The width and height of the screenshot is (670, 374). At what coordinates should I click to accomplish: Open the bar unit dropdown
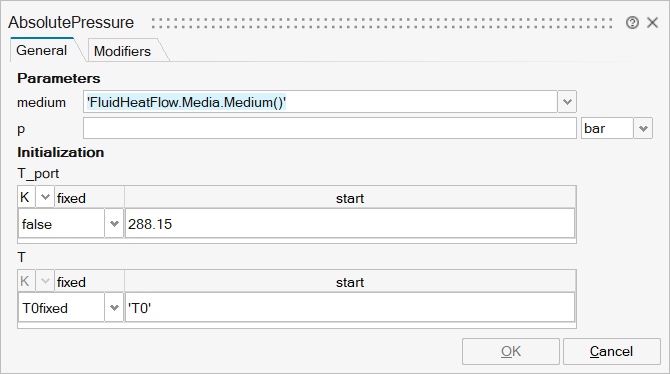pyautogui.click(x=643, y=128)
